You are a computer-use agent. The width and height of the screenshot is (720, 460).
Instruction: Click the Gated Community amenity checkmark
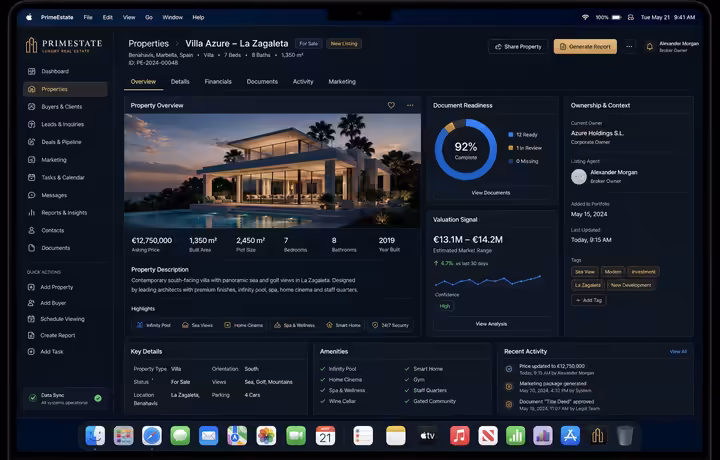[x=407, y=401]
